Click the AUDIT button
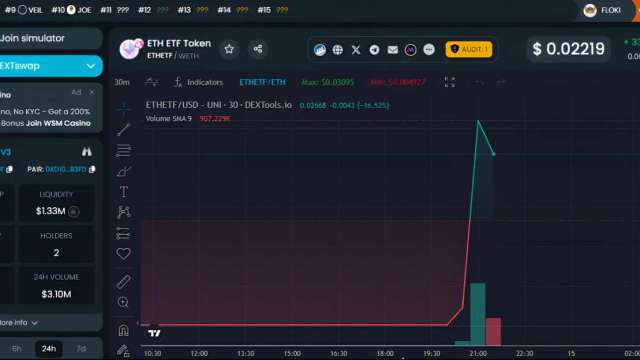This screenshot has width=640, height=360. click(x=469, y=49)
